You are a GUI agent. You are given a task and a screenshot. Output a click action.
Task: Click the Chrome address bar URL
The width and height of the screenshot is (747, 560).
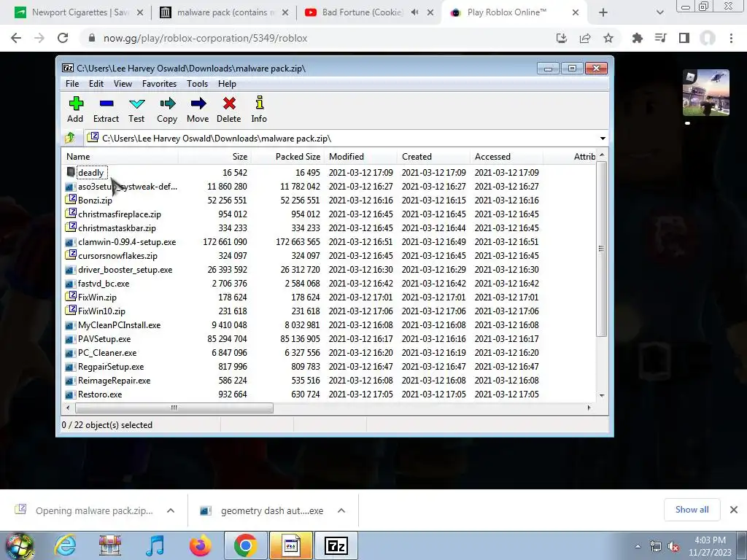[x=205, y=38]
